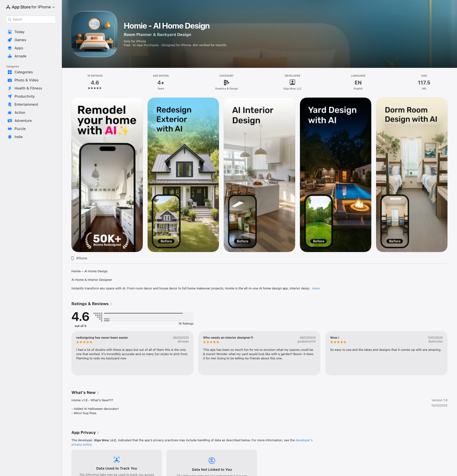Select the Photo & Video camera icon
The width and height of the screenshot is (457, 476).
10,80
